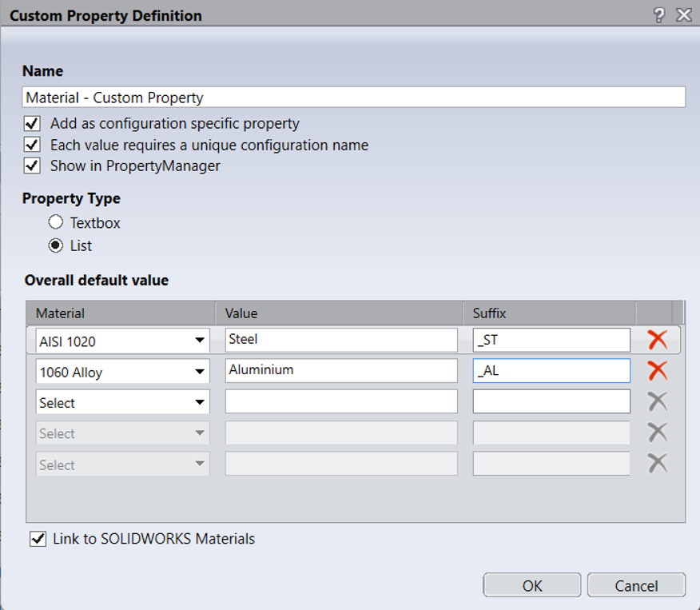Click the Aluminium value field
This screenshot has height=610, width=700.
pos(341,371)
